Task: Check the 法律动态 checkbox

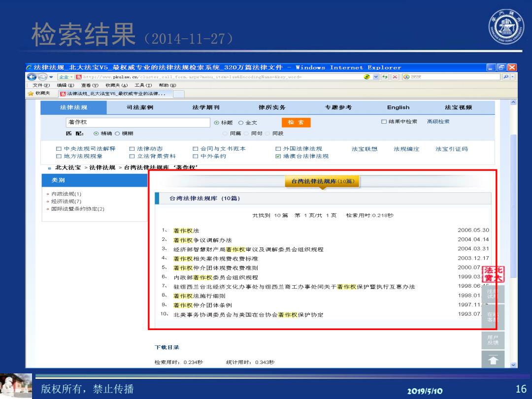Action: click(x=132, y=149)
